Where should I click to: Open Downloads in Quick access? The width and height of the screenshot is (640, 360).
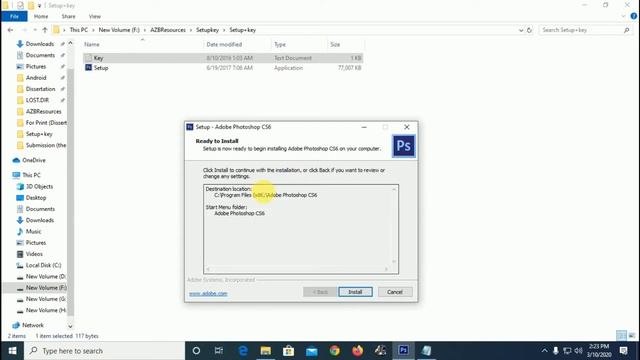coord(40,44)
